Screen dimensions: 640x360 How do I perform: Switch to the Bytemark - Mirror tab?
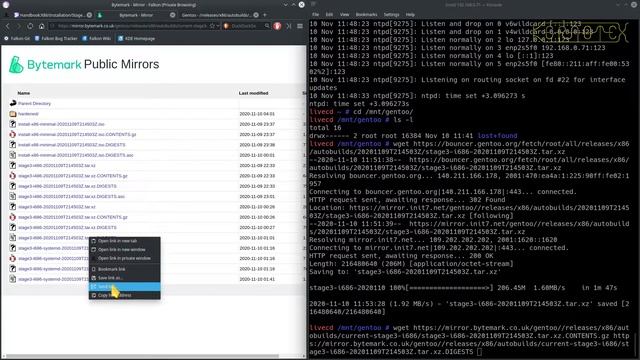click(136, 15)
